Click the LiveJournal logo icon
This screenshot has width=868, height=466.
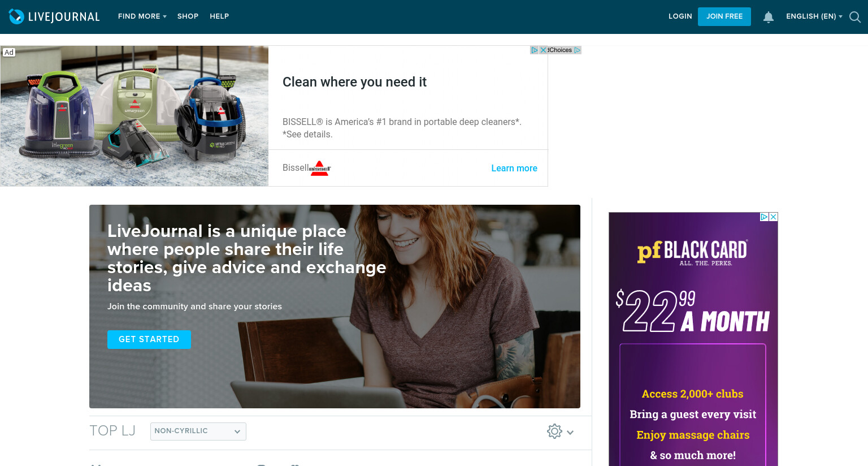[16, 16]
